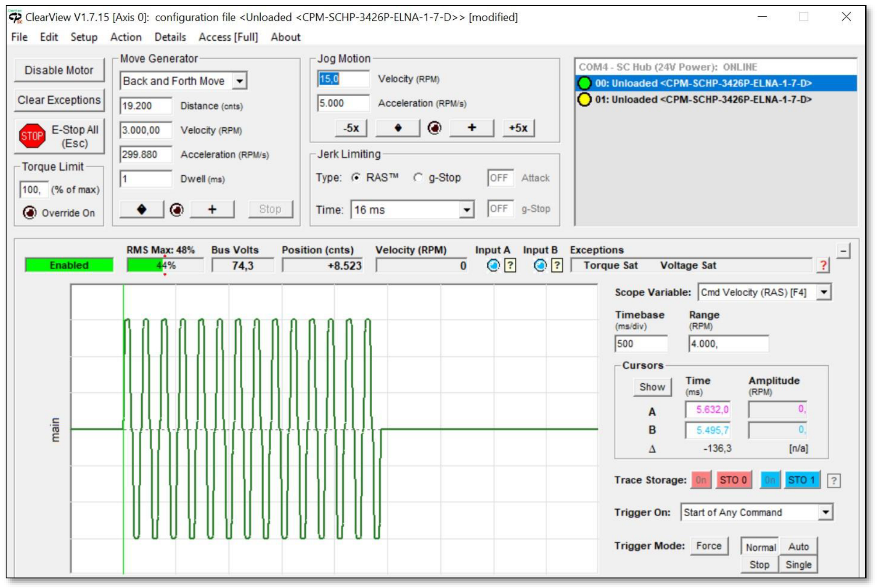Click Range RPM field

point(729,344)
